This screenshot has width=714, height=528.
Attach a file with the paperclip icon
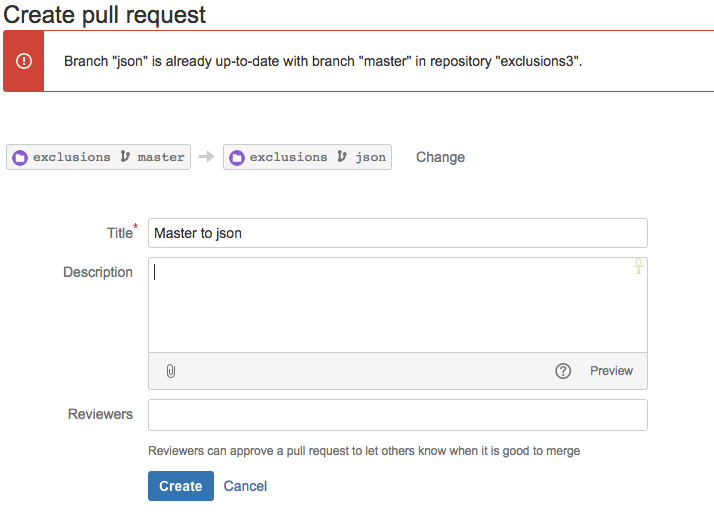coord(171,371)
